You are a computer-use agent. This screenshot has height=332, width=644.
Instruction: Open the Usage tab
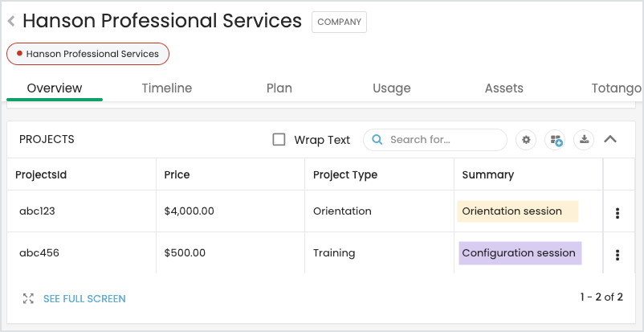coord(391,88)
